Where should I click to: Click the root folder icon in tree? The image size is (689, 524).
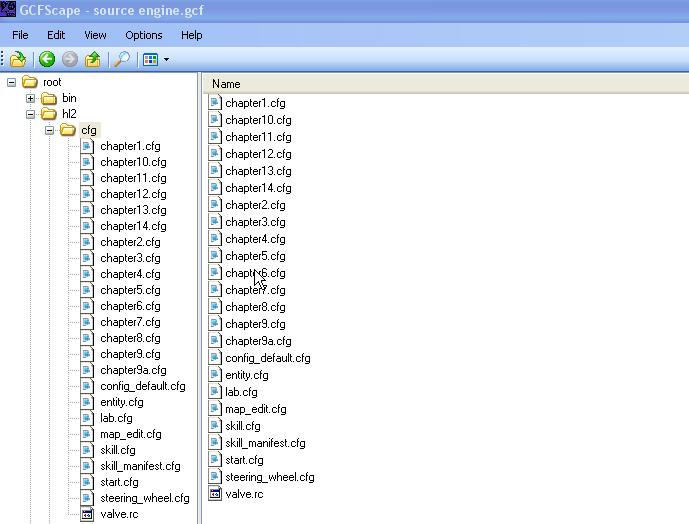pyautogui.click(x=30, y=82)
